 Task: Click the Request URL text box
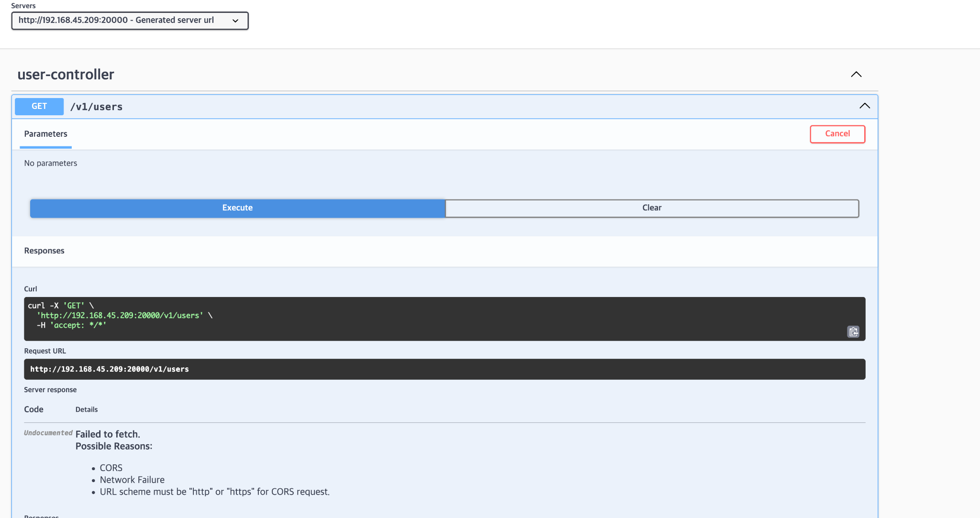(444, 369)
